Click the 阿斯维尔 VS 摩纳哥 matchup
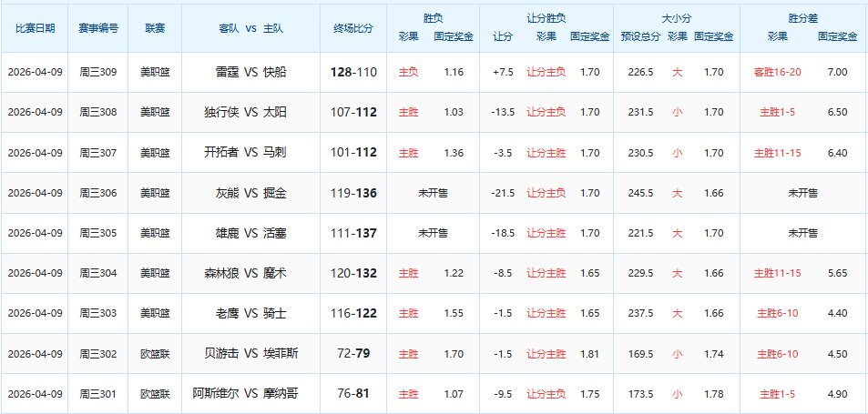This screenshot has width=868, height=414. pos(250,394)
